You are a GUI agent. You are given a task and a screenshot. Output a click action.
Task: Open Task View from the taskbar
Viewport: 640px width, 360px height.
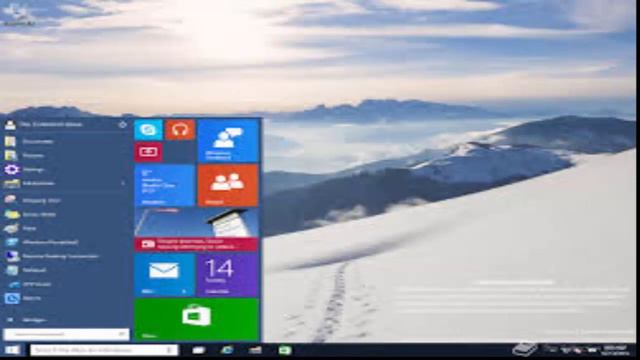[x=198, y=350]
